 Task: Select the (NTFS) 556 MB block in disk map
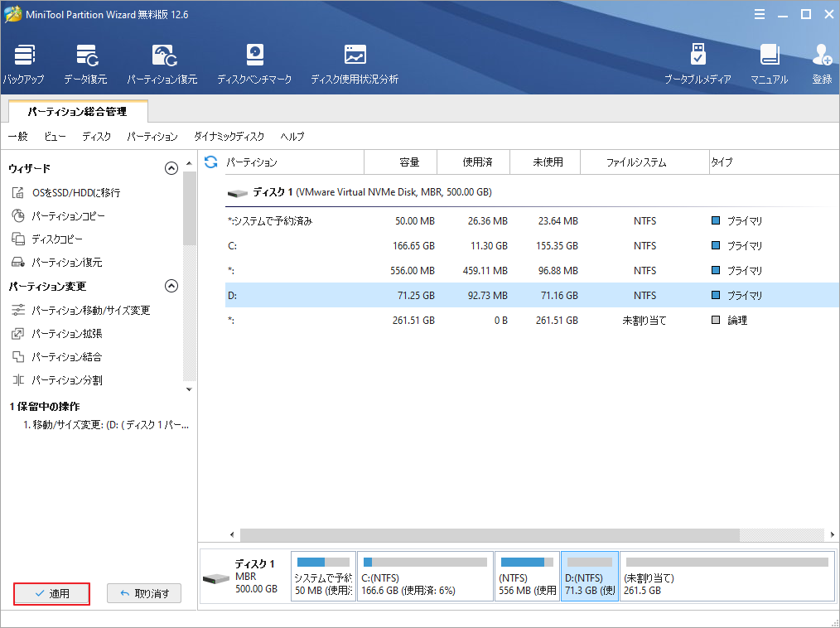tap(527, 577)
